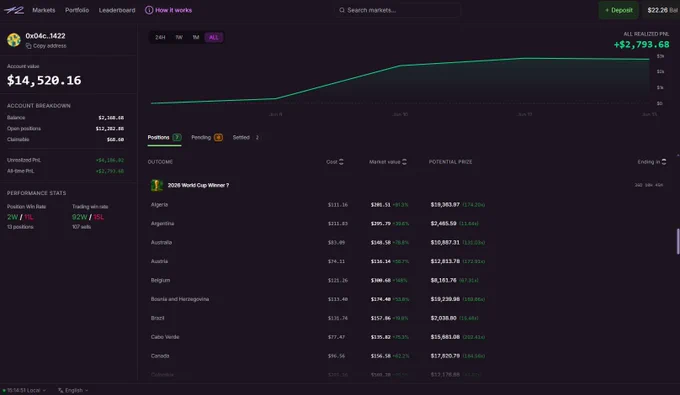Click the Cabo Verde outcome row

coord(408,337)
